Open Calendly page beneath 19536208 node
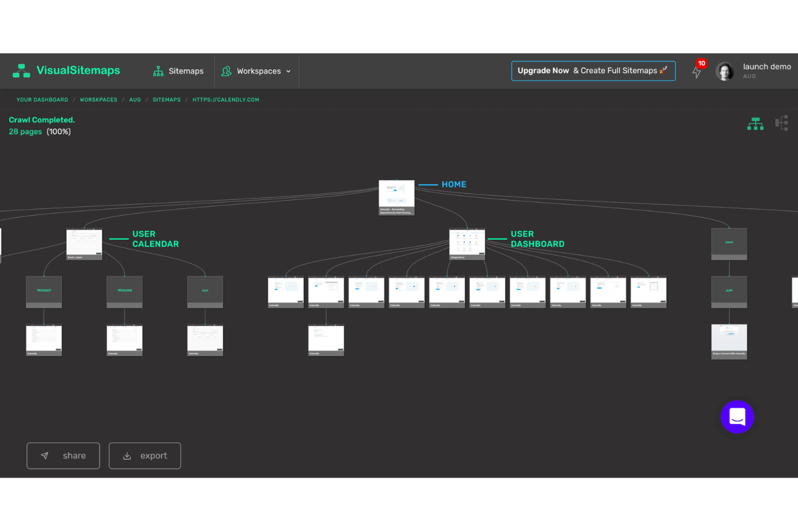Viewport: 798px width, 532px height. (x=125, y=341)
